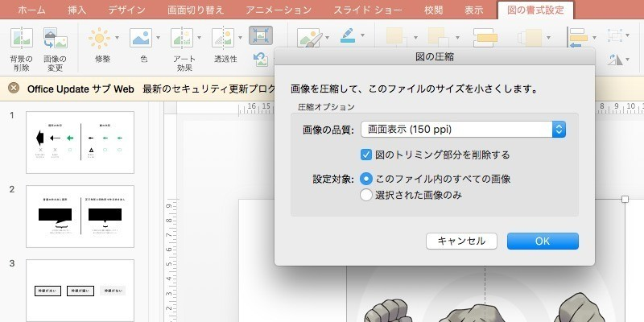Screen dimensions: 644x322
Task: Expand the picture styles dropdown arrow
Action: coord(328,38)
